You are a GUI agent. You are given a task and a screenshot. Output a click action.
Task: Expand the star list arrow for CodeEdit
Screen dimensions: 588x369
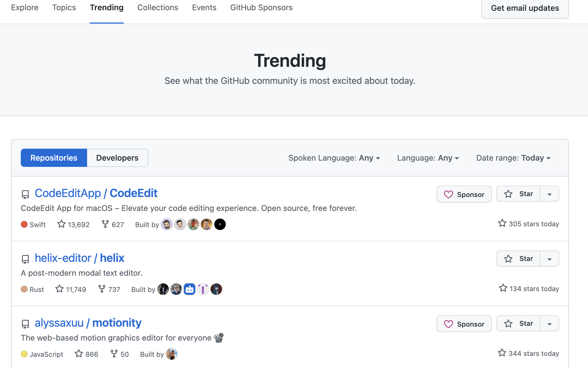click(550, 194)
